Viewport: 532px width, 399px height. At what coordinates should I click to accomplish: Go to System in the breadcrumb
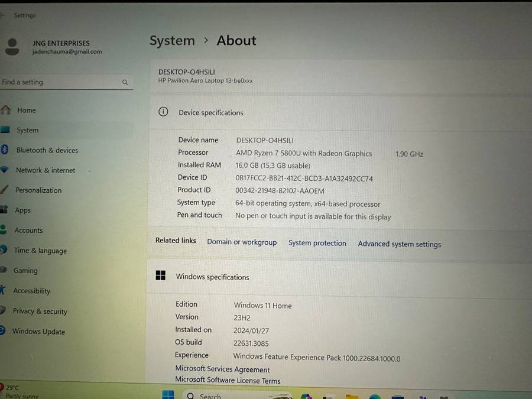[x=172, y=41]
